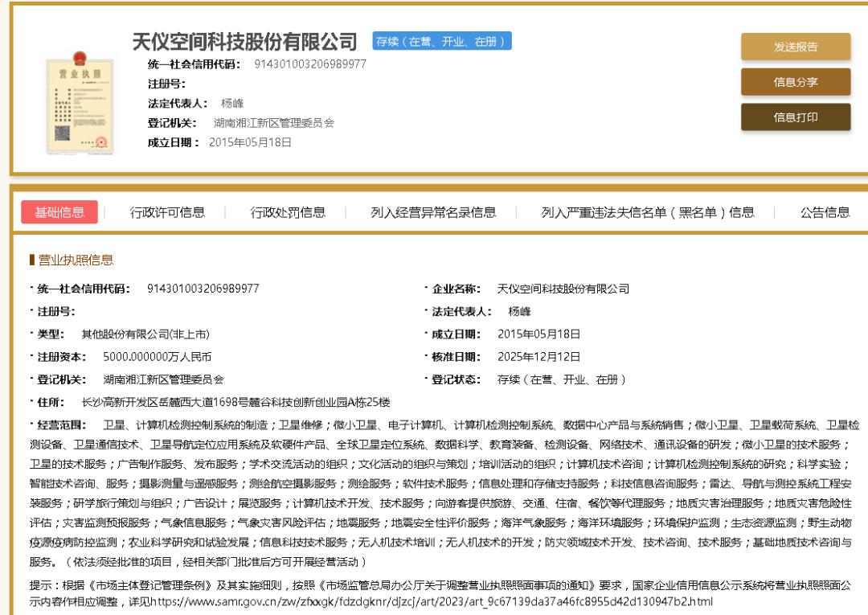Click the 核准日期 value 2025年12月12日
The image size is (868, 615).
pos(538,357)
